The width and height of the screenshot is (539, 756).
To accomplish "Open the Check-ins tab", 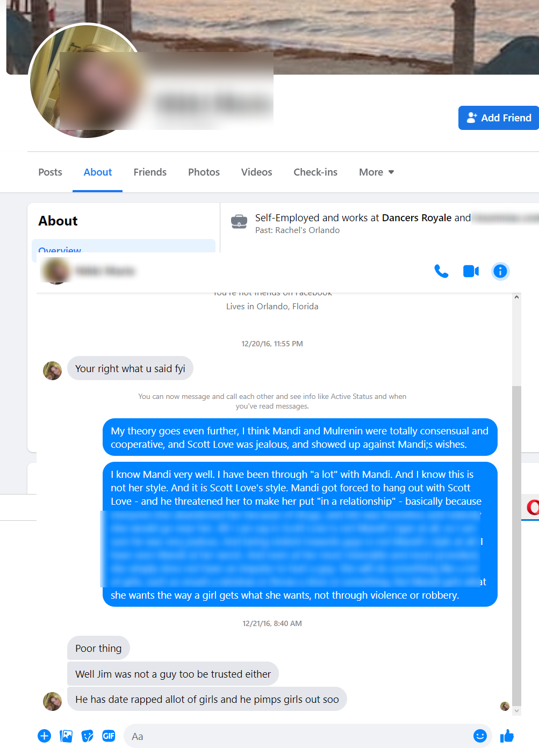I will click(315, 172).
